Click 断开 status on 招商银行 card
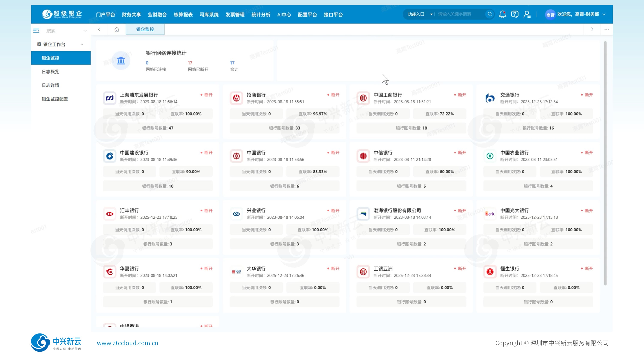Viewport: 644px width, 362px height. [x=333, y=95]
